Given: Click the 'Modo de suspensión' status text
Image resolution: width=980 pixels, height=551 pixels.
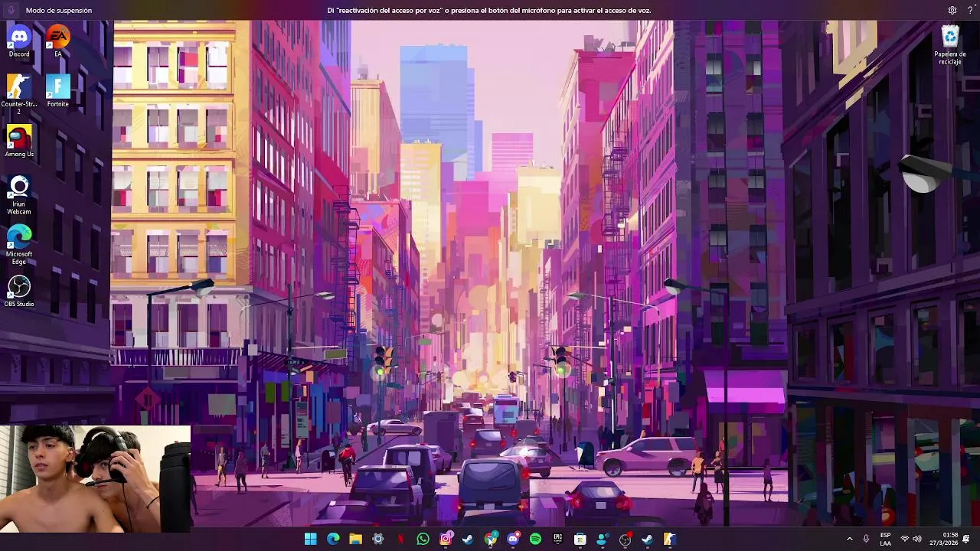Looking at the screenshot, I should coord(59,10).
